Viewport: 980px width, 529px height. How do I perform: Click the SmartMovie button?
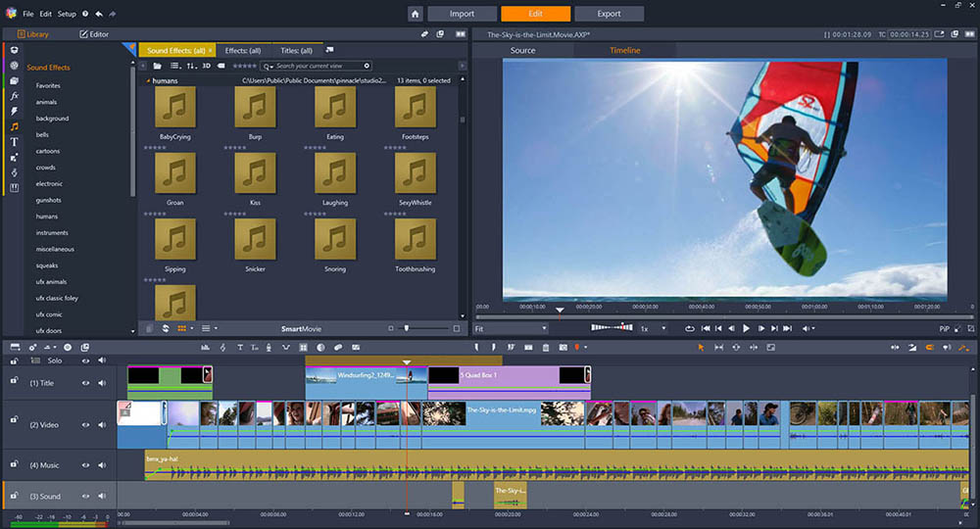[x=301, y=329]
